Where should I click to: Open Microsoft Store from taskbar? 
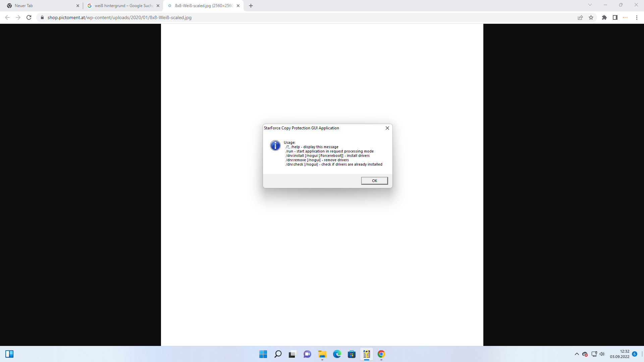pos(352,354)
